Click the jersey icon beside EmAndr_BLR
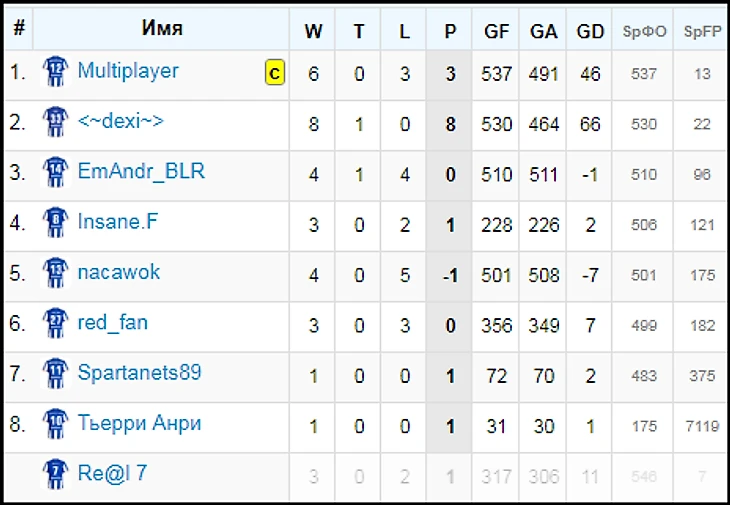Viewport: 730px width, 505px height. pyautogui.click(x=53, y=172)
